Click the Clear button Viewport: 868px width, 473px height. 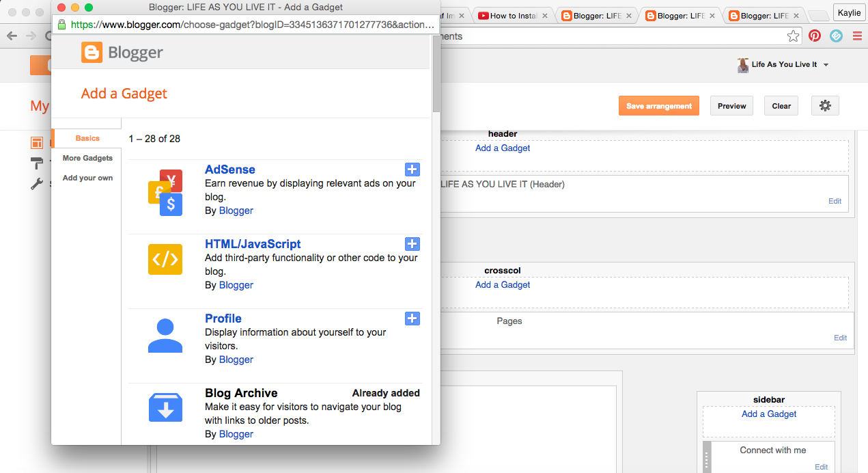[x=781, y=106]
